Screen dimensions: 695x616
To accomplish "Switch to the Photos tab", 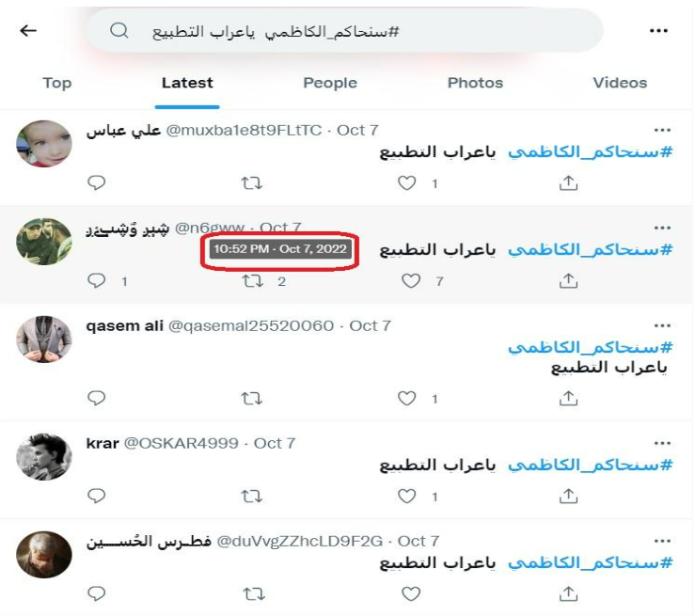I will click(x=475, y=83).
